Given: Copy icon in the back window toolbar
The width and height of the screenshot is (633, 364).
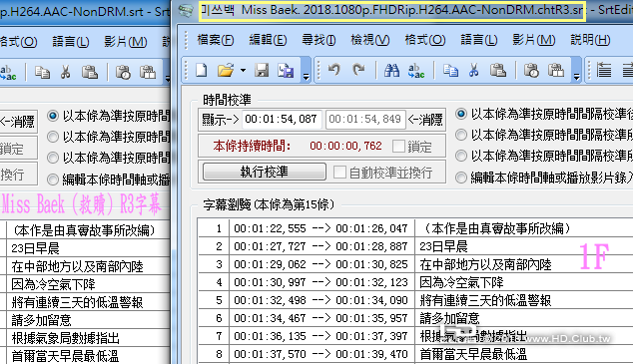Looking at the screenshot, I should pyautogui.click(x=42, y=72).
